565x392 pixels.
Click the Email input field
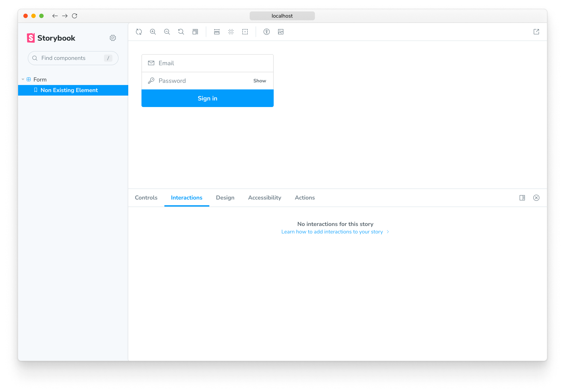[207, 63]
